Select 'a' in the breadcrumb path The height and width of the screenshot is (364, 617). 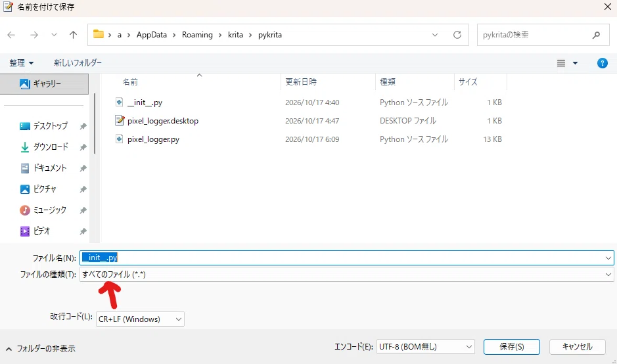[x=119, y=35]
